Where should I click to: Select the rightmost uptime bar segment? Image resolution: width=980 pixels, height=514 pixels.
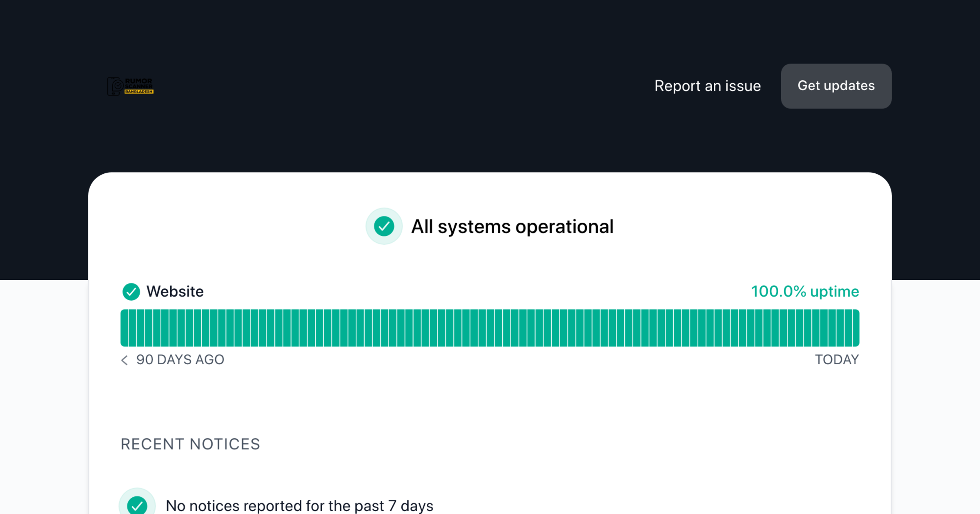point(855,328)
